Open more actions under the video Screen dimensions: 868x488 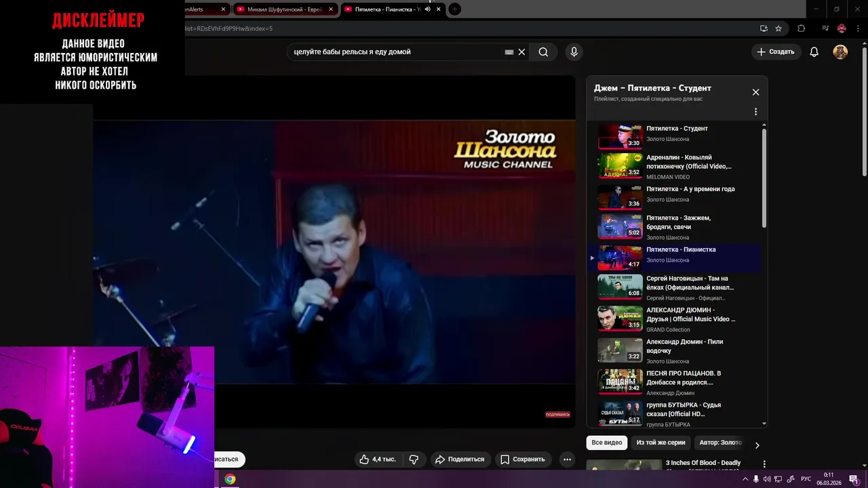pyautogui.click(x=568, y=460)
